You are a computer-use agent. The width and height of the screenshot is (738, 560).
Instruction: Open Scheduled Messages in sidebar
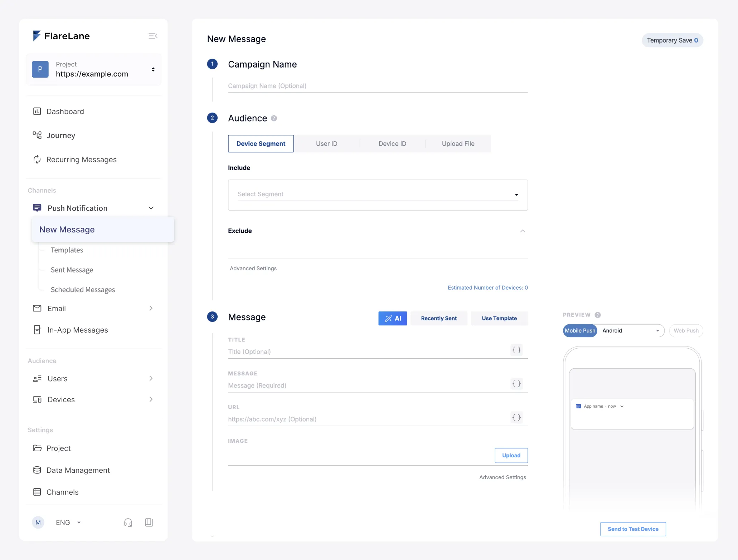click(83, 290)
